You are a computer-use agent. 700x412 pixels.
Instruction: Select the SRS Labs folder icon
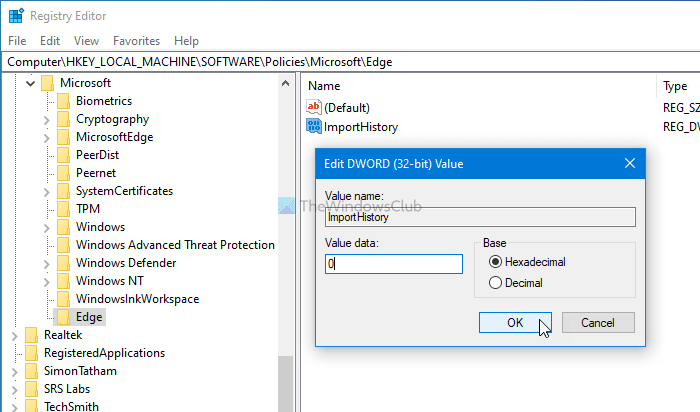(32, 389)
